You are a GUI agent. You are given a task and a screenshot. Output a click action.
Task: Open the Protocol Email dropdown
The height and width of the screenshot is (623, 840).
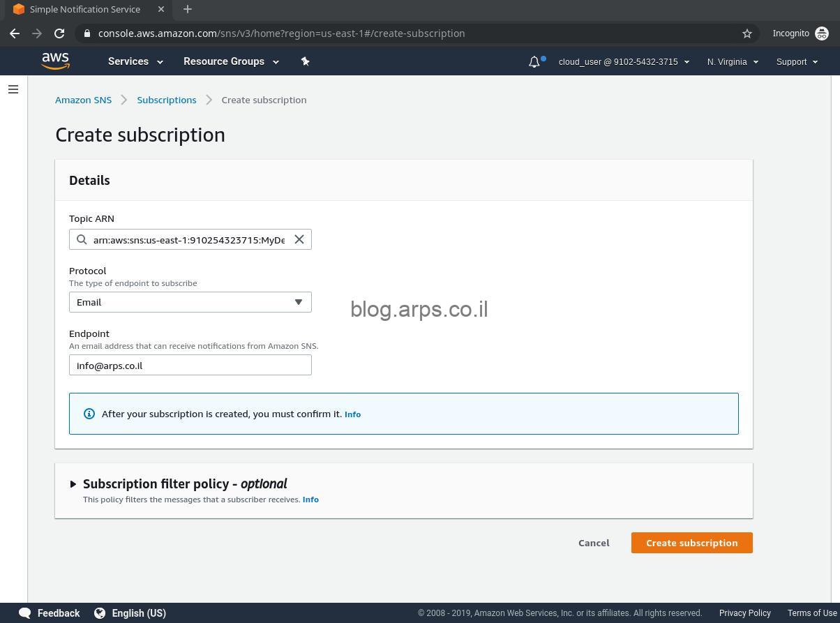coord(190,302)
